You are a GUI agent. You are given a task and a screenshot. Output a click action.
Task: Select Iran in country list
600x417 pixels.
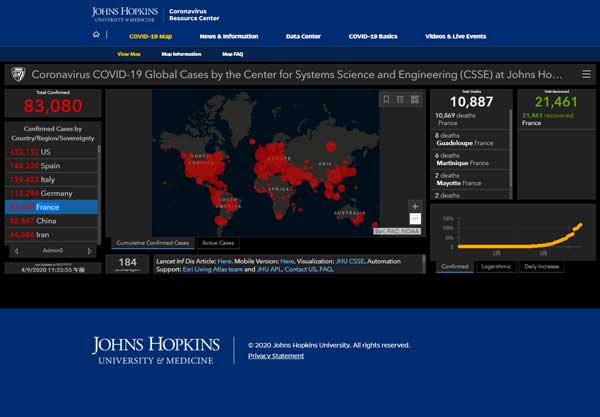pos(51,235)
